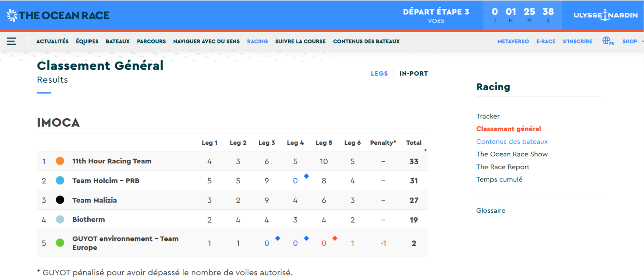This screenshot has height=280, width=644.
Task: Click the blue diamond beside GUYOT Leg 3
Action: coord(278,238)
